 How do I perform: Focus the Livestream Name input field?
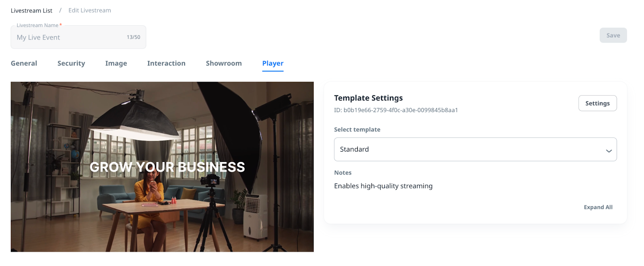click(x=68, y=37)
